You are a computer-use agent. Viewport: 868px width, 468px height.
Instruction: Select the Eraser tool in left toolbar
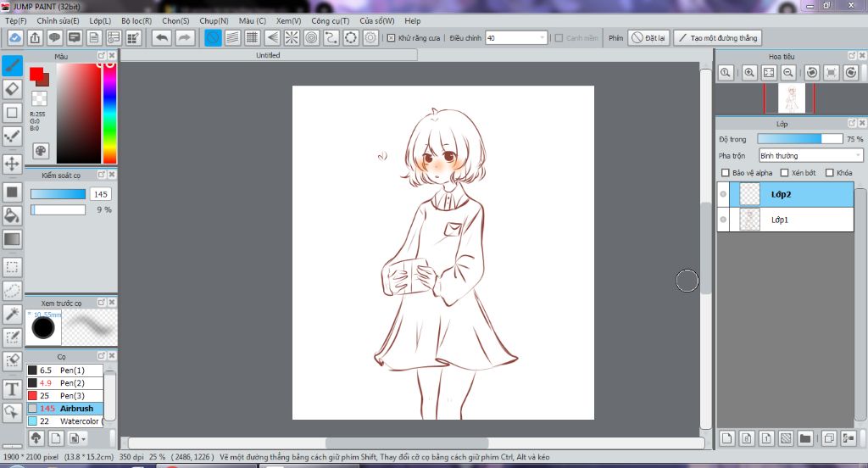click(x=13, y=88)
